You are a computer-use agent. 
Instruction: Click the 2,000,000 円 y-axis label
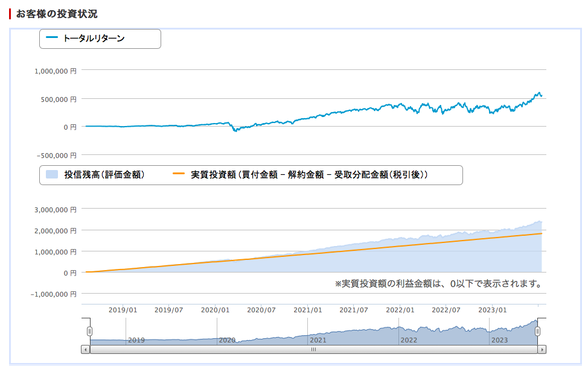pyautogui.click(x=56, y=231)
